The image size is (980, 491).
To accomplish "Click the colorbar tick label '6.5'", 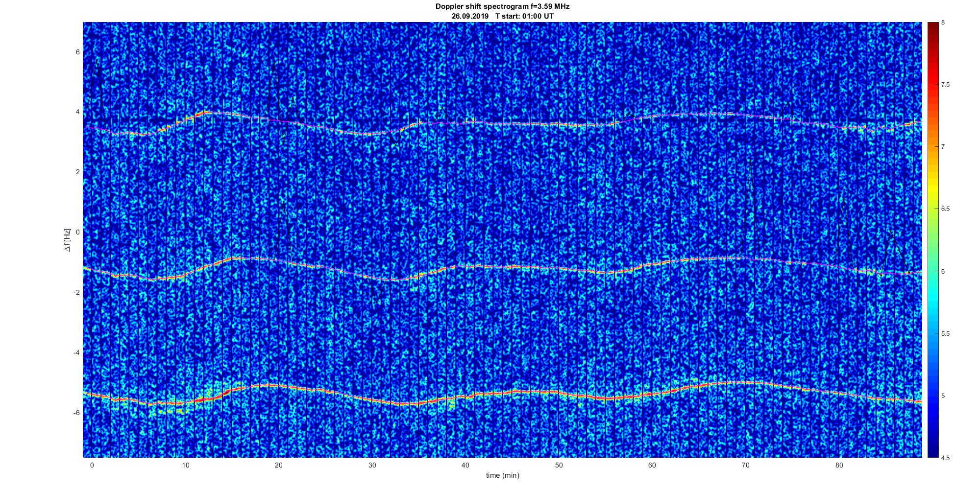I will [x=945, y=209].
